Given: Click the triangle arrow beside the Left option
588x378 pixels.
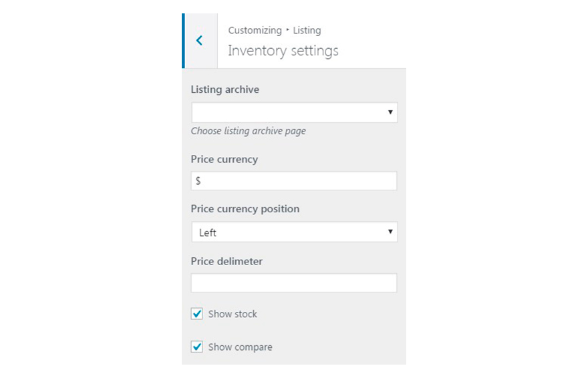Looking at the screenshot, I should coord(390,232).
